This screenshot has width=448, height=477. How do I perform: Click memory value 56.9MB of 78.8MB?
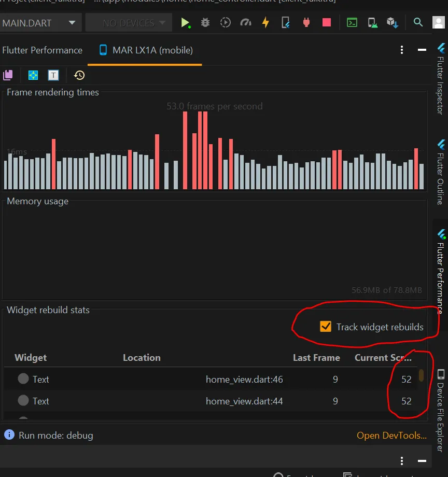click(387, 290)
